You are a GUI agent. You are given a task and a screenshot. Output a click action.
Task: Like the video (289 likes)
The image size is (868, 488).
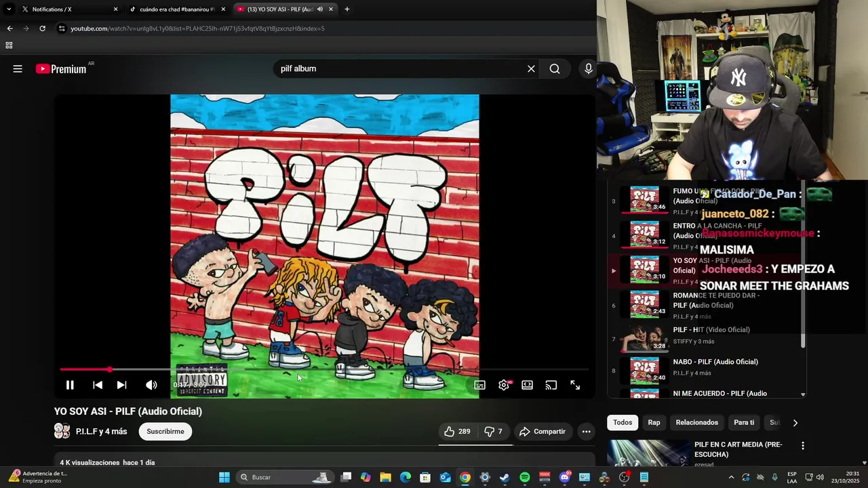click(457, 431)
